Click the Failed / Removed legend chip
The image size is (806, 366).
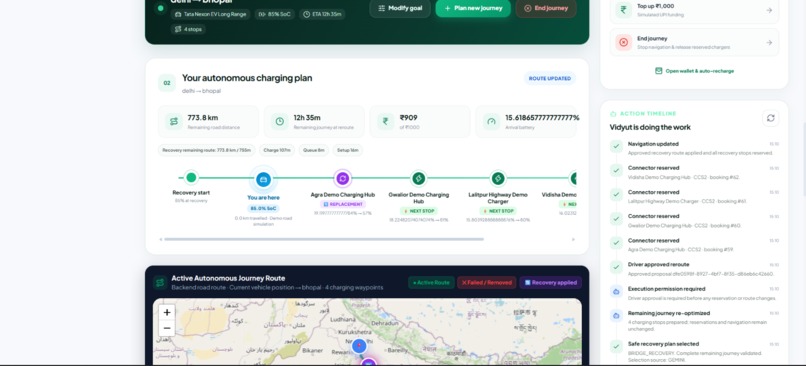(487, 282)
